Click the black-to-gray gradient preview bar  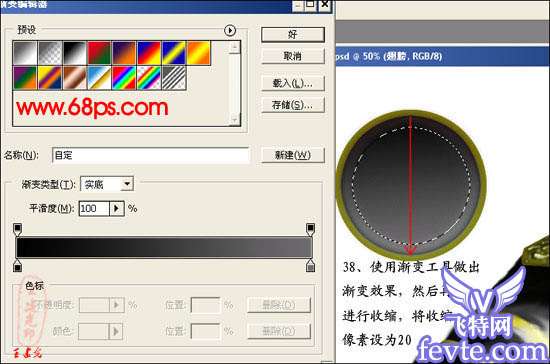coord(164,248)
